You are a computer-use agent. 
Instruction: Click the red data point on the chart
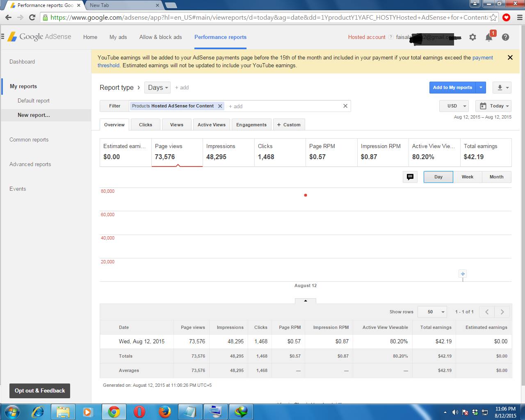[x=306, y=195]
